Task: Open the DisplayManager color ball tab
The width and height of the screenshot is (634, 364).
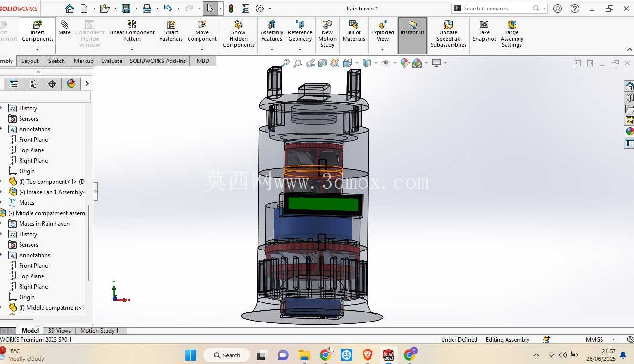Action: coord(71,84)
